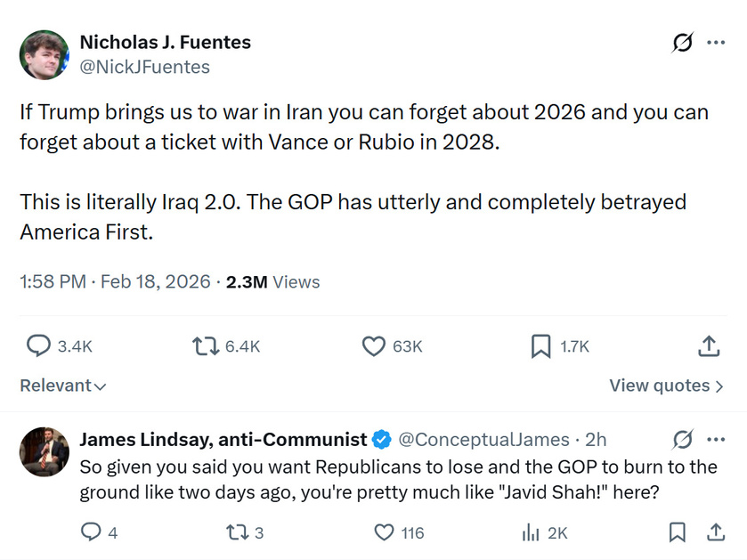
Task: Expand the Relevant sort dropdown
Action: [x=63, y=386]
